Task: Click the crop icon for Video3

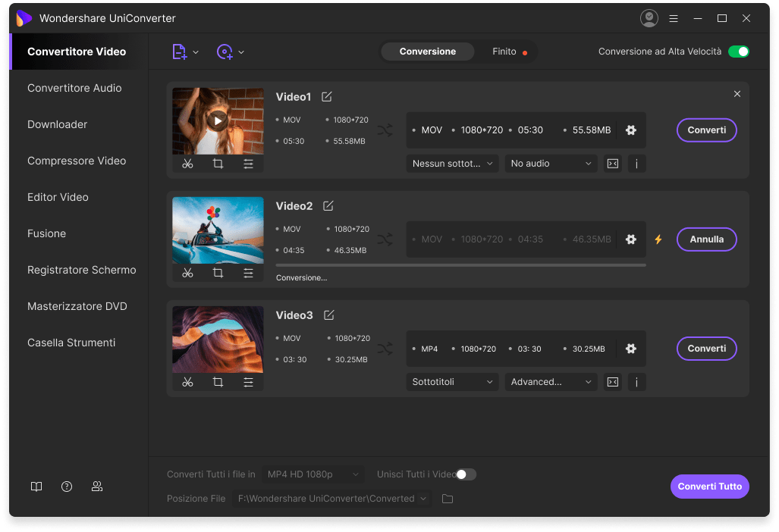Action: (x=218, y=382)
